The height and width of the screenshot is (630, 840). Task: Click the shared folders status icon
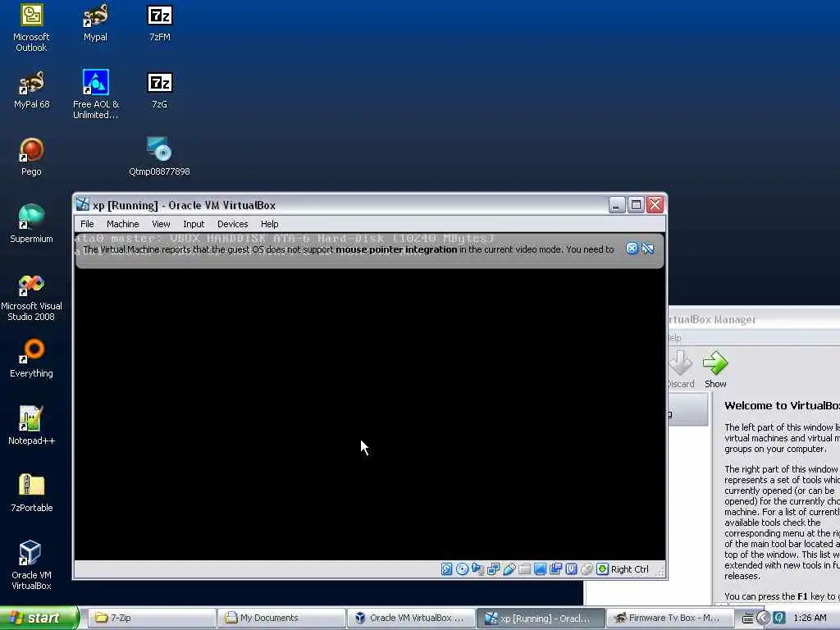click(x=524, y=569)
